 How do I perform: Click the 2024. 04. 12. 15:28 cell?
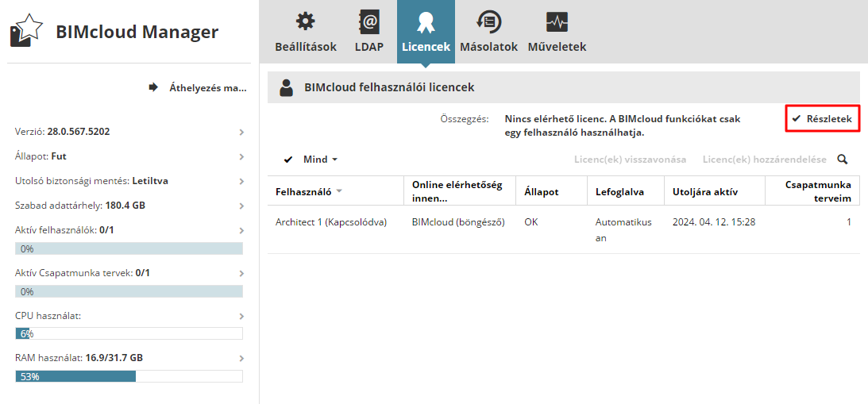[714, 222]
